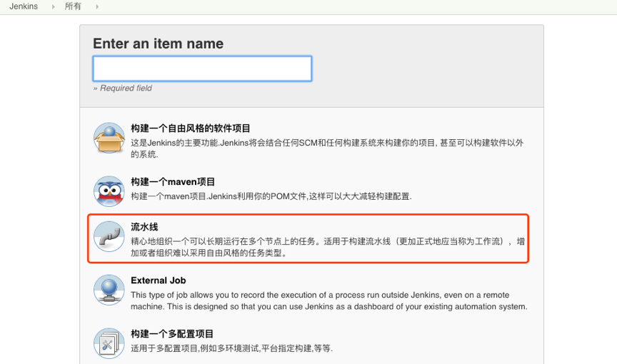
Task: Focus the item name input field
Action: [202, 69]
